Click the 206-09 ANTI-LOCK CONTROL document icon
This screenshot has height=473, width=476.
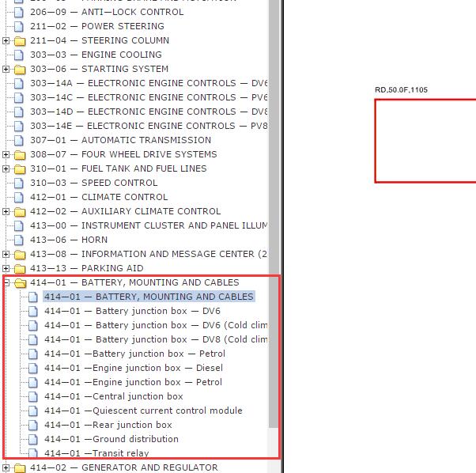click(x=19, y=12)
